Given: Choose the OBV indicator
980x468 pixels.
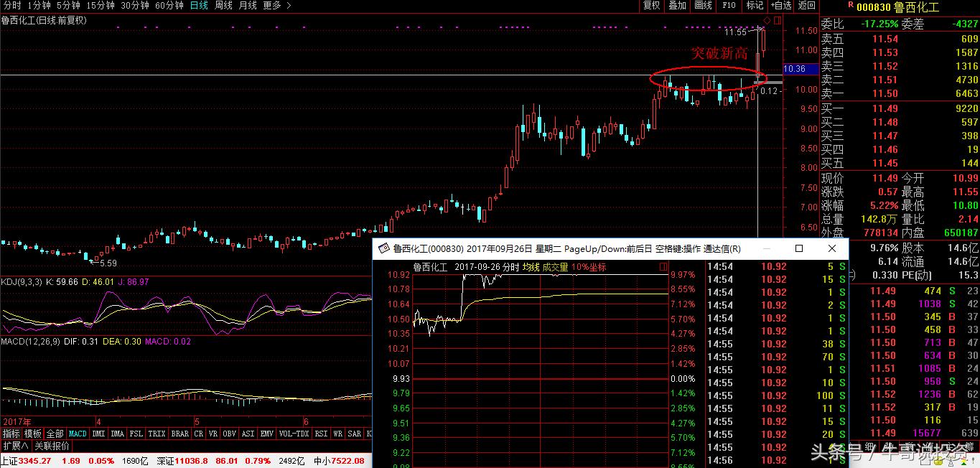Looking at the screenshot, I should coord(230,434).
